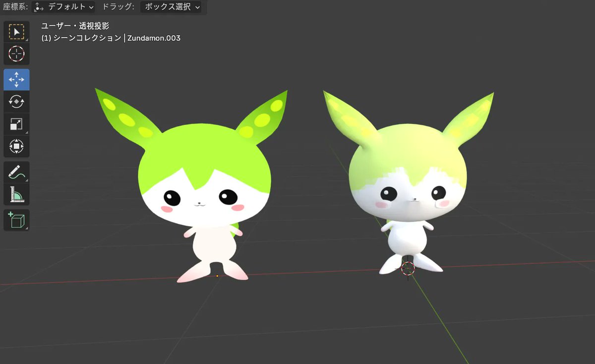Screen dimensions: 595x364
Task: Click the orange origin dot near left model
Action: (x=217, y=276)
